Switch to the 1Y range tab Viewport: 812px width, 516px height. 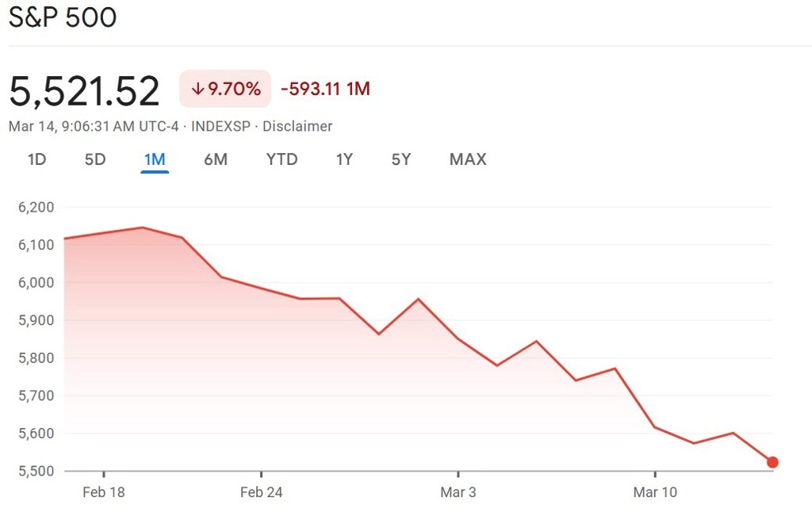[x=344, y=159]
